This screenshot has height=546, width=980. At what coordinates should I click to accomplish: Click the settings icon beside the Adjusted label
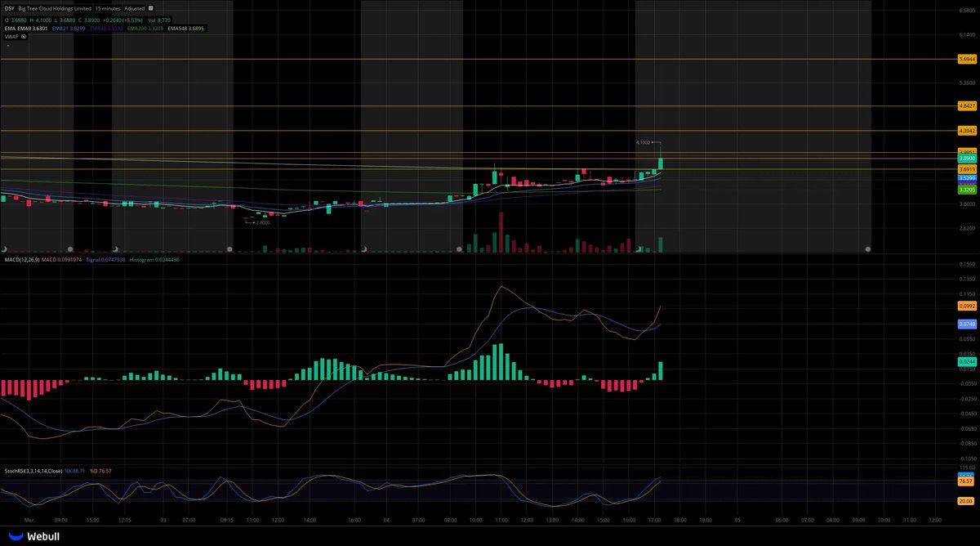(x=150, y=8)
